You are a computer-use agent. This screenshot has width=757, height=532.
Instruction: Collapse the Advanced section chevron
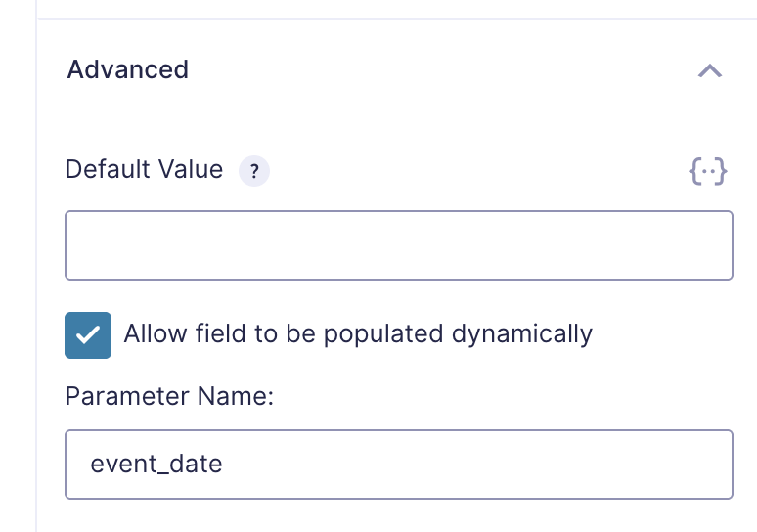pos(710,70)
